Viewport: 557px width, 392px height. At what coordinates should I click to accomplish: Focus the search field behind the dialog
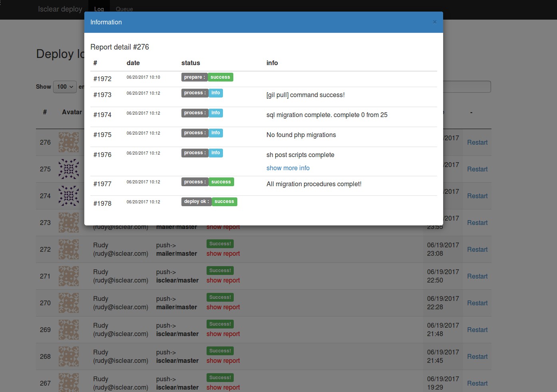tap(467, 87)
